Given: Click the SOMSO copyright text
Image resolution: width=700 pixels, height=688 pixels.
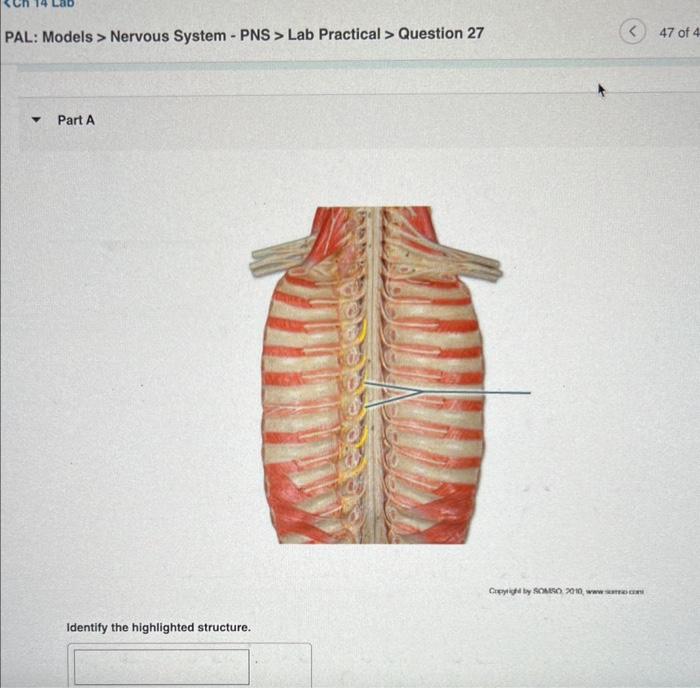Looking at the screenshot, I should (x=566, y=591).
